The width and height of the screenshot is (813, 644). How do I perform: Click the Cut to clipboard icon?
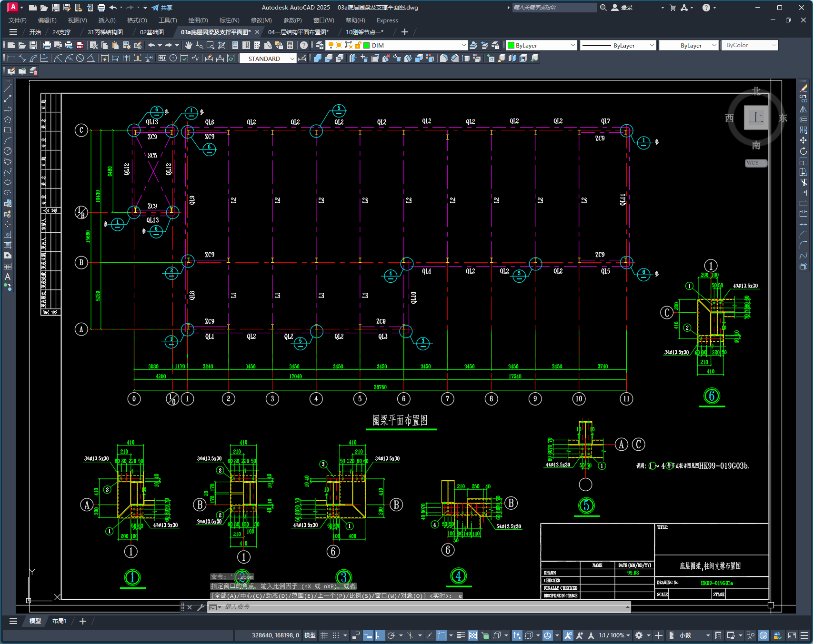(94, 45)
